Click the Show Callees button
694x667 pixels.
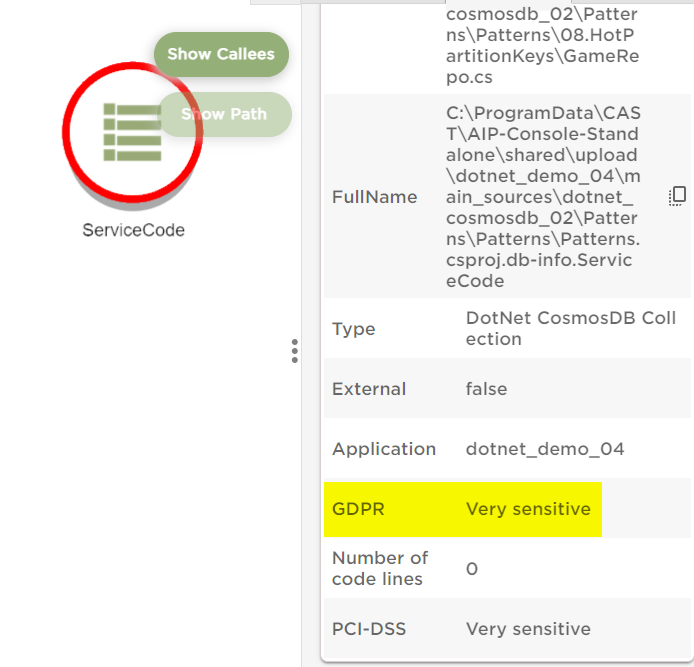(x=221, y=54)
